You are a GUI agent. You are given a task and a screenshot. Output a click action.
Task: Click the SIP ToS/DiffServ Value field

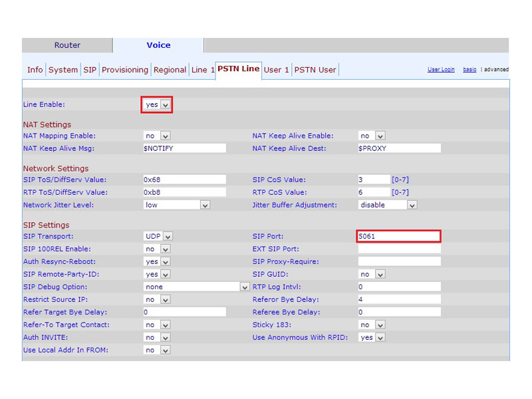coord(184,180)
